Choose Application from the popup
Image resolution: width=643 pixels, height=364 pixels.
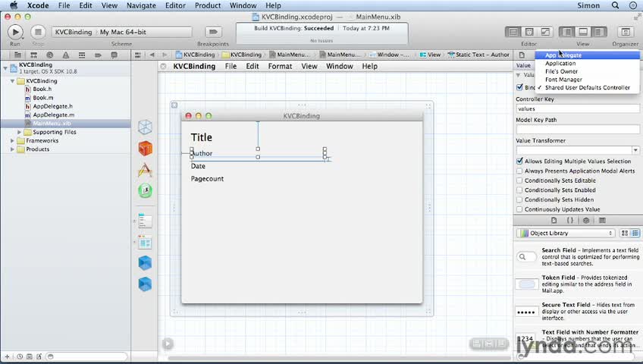point(587,63)
